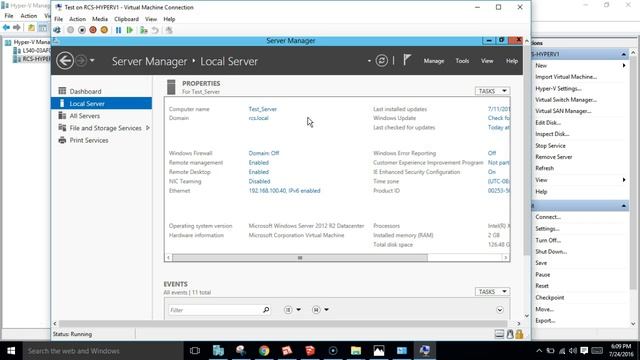
Task: Click the red Shut Down toolbar icon
Action: 93,30
